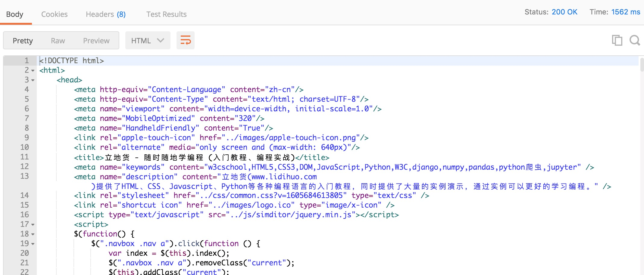Select the Pretty view mode
The image size is (644, 275).
(23, 41)
